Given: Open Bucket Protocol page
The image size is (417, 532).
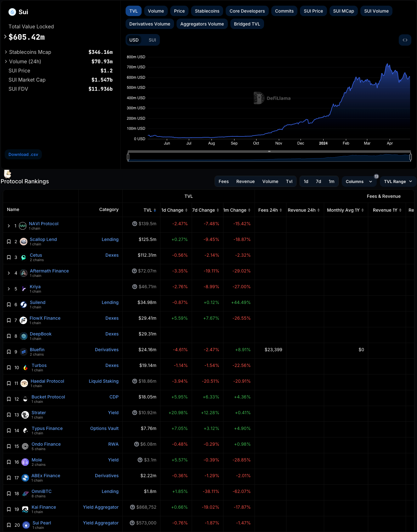Looking at the screenshot, I should point(48,397).
